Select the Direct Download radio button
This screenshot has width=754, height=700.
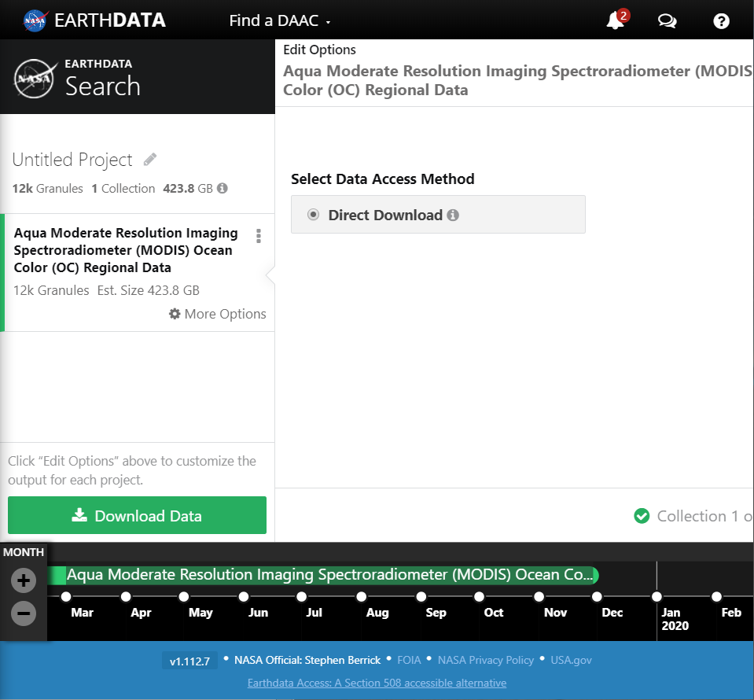pyautogui.click(x=313, y=215)
